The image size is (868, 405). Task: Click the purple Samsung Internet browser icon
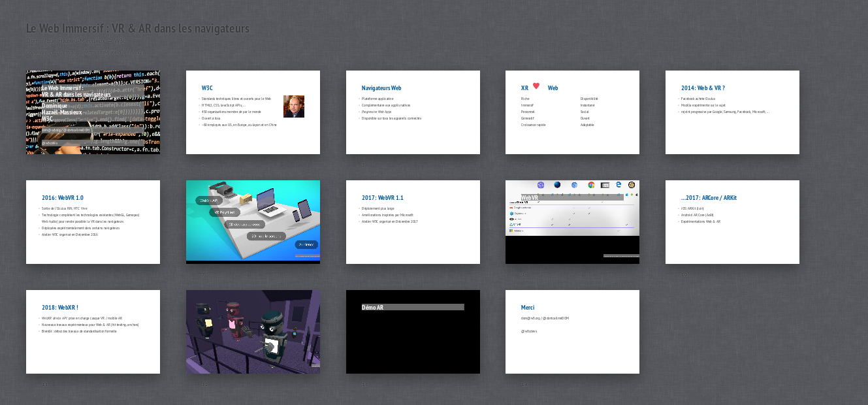pyautogui.click(x=541, y=186)
